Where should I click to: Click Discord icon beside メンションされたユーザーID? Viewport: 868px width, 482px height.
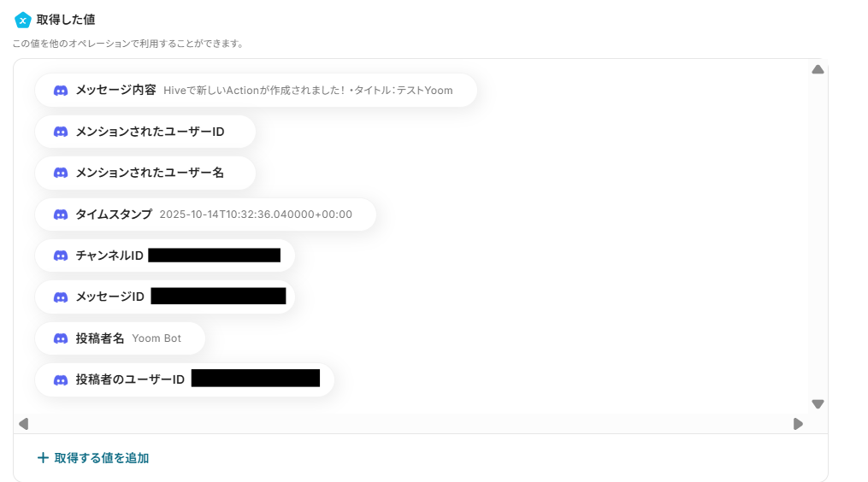pos(61,132)
